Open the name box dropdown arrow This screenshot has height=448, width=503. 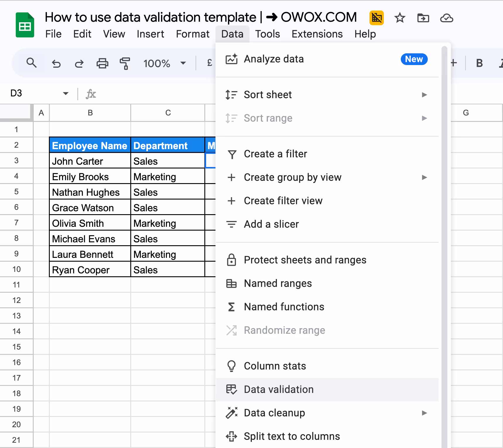point(66,93)
